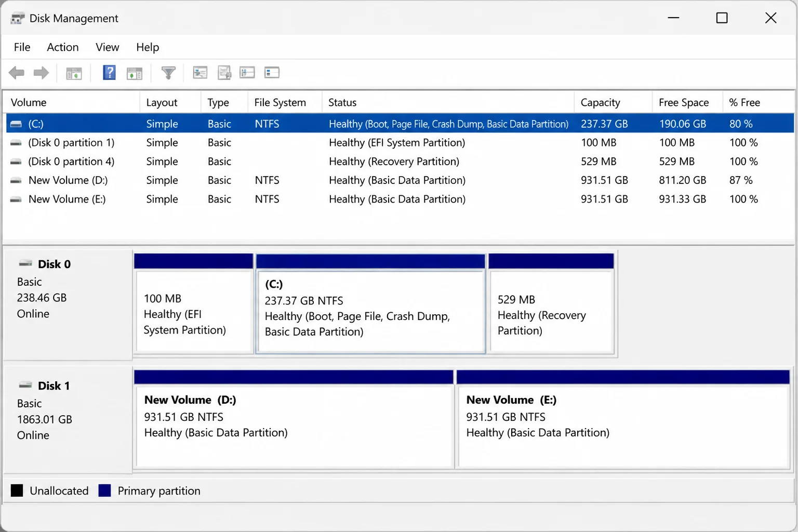Select the (Disk 0 partition 4) volume row
798x532 pixels.
[400, 161]
